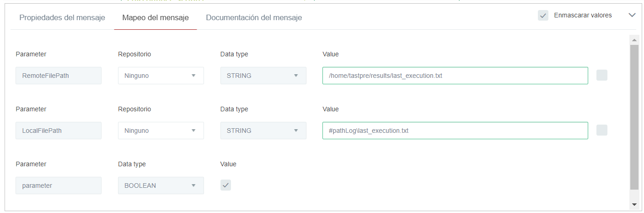The image size is (644, 213).
Task: Open Data type dropdown for RemoteFilePath
Action: tap(263, 76)
